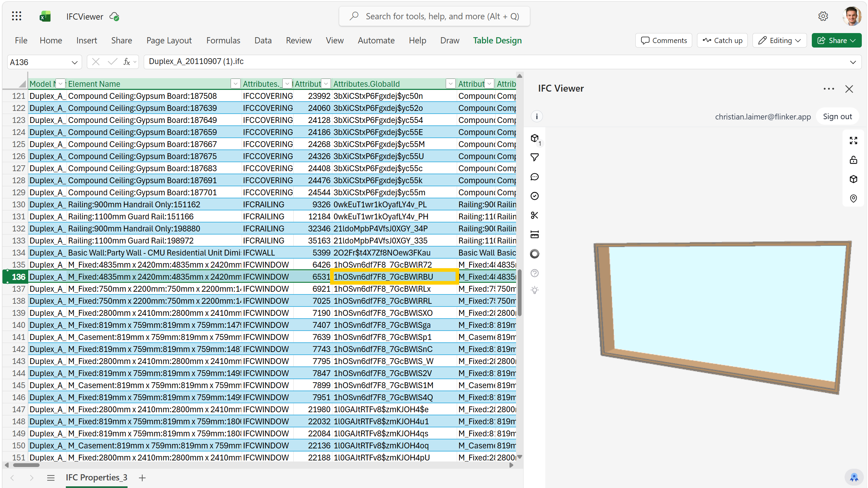Image resolution: width=868 pixels, height=488 pixels.
Task: Select the IFC Properties_3 sheet tab
Action: [96, 477]
